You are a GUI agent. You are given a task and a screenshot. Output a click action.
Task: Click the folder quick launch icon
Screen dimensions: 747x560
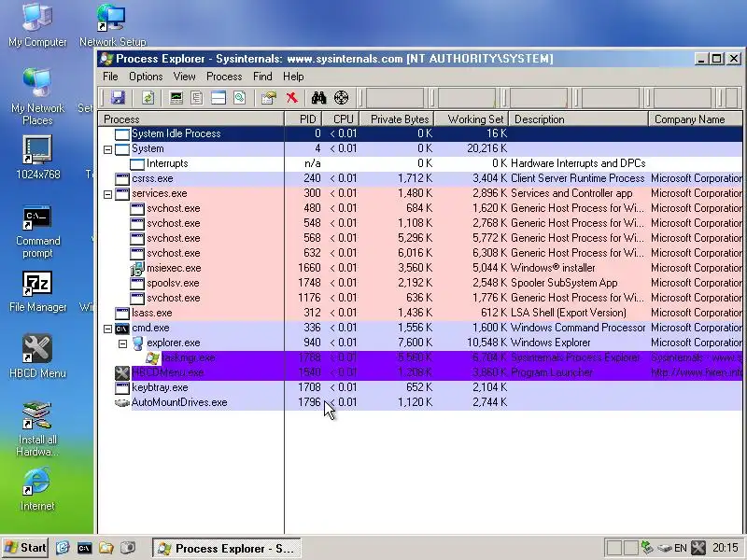[106, 548]
